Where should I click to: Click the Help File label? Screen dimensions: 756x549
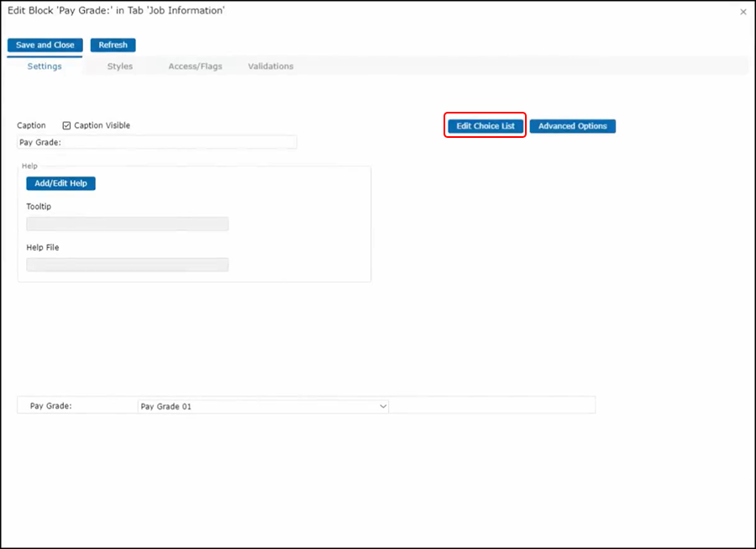click(x=43, y=248)
